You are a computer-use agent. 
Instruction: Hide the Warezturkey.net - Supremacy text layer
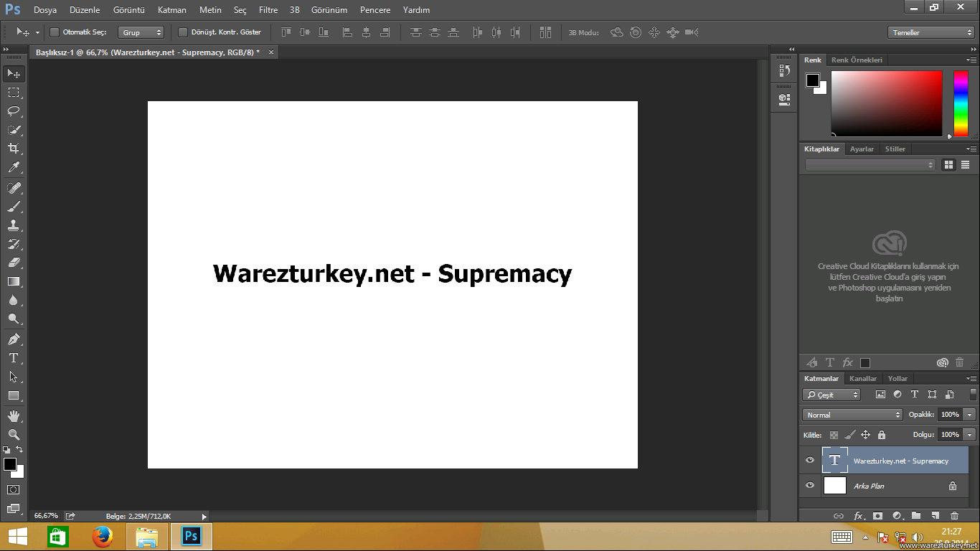tap(810, 461)
